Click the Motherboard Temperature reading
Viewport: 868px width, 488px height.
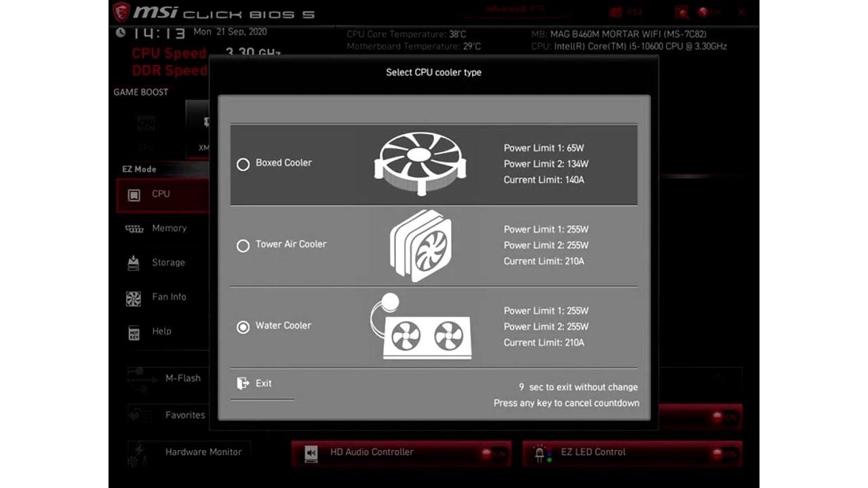click(x=414, y=46)
